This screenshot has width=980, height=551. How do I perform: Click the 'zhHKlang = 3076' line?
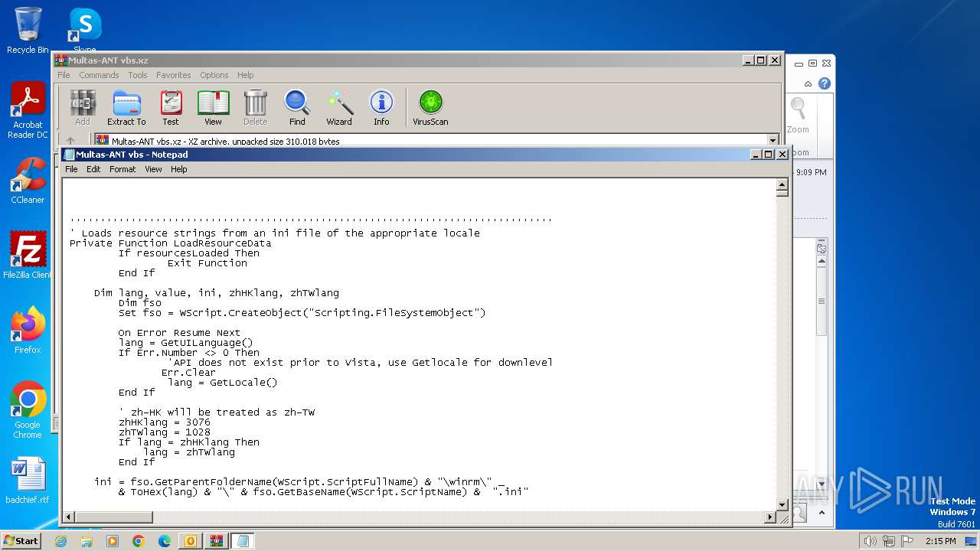(164, 422)
